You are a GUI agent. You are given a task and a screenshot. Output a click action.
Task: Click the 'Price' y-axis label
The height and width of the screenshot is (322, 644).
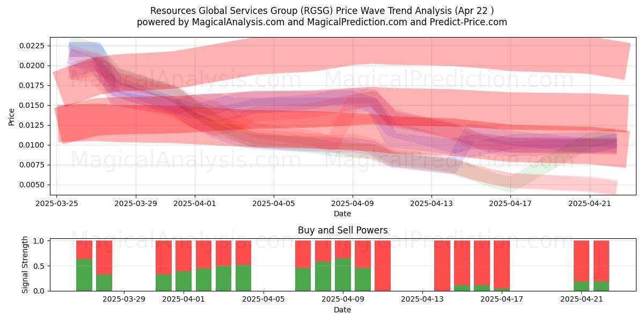12,116
